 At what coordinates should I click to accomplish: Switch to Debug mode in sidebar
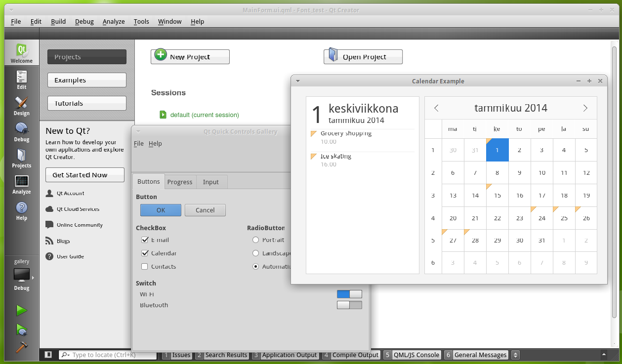(x=22, y=129)
